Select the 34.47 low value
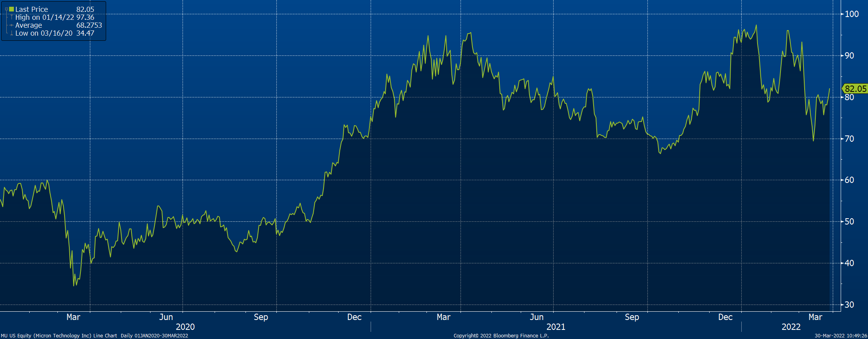The width and height of the screenshot is (868, 339). click(85, 33)
